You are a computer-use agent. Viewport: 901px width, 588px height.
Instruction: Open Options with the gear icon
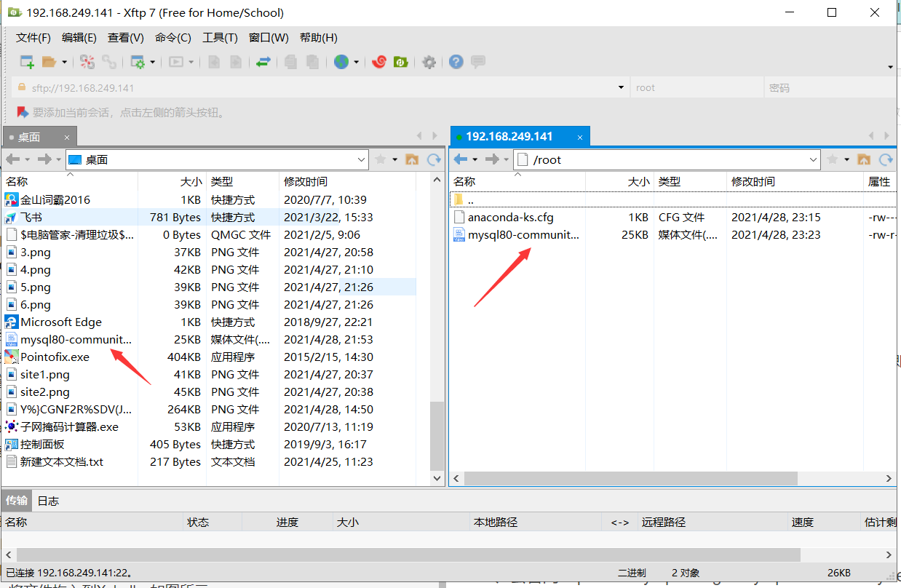click(x=429, y=62)
